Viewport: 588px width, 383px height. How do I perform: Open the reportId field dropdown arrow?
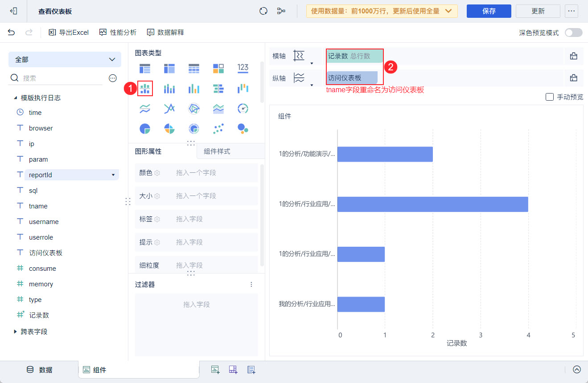point(113,175)
